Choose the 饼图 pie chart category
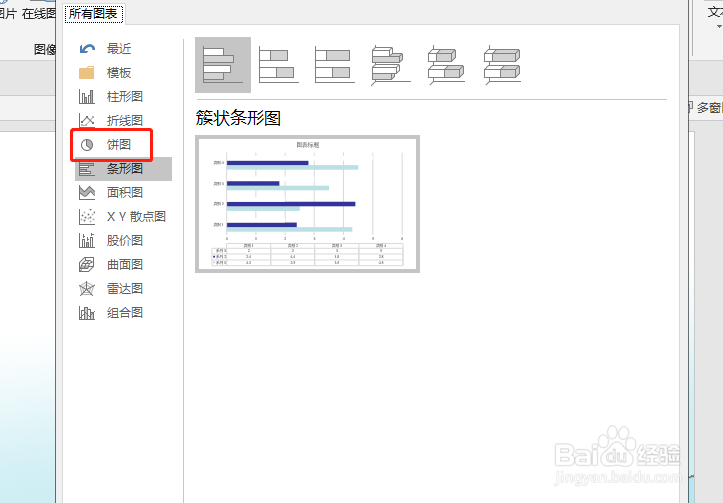Screen dimensions: 723x503 click(x=124, y=144)
